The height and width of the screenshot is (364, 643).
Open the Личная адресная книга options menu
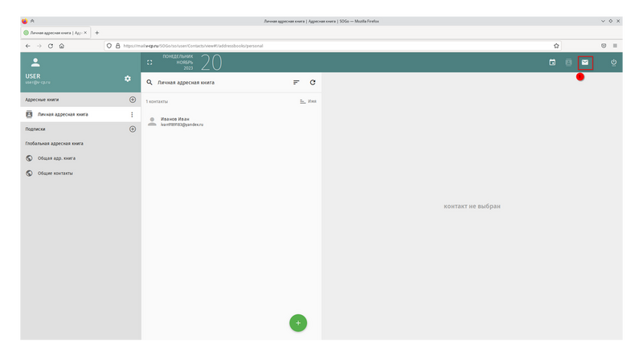point(132,115)
